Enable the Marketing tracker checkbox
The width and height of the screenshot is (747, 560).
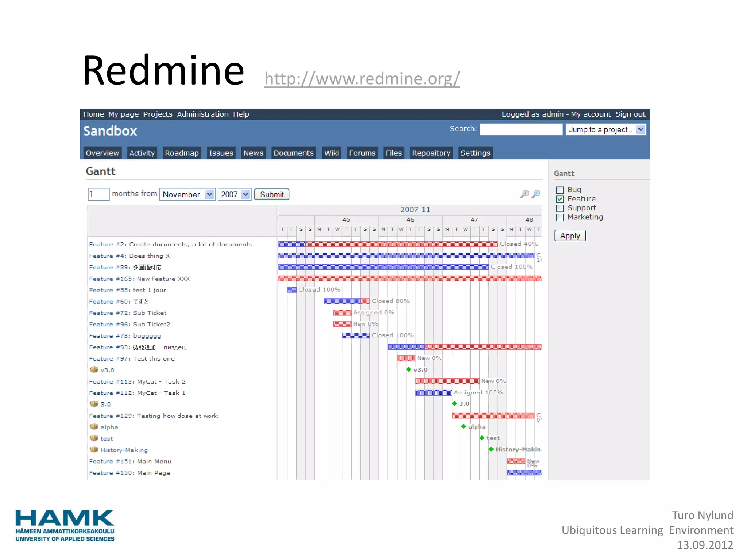coord(560,217)
